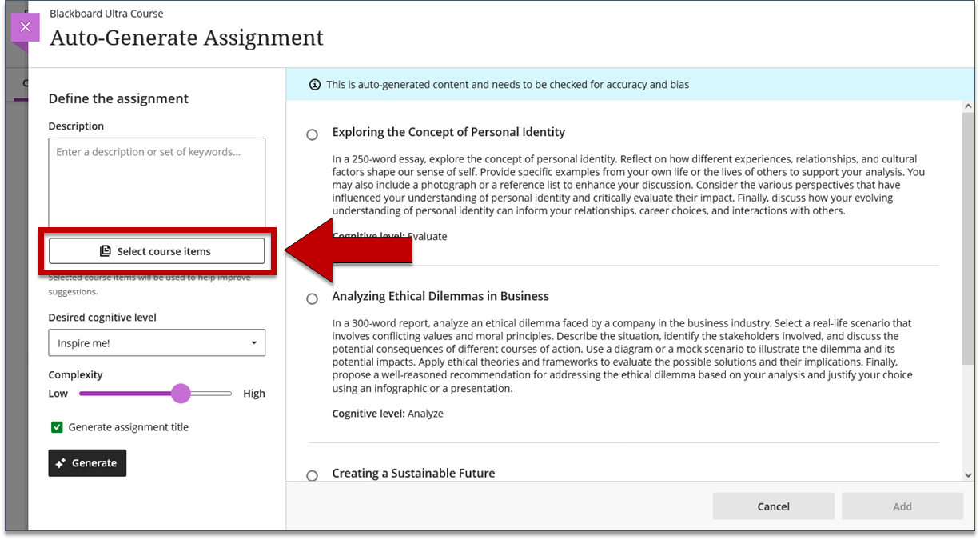980x540 pixels.
Task: Adjust the Complexity slider handle
Action: [x=181, y=394]
